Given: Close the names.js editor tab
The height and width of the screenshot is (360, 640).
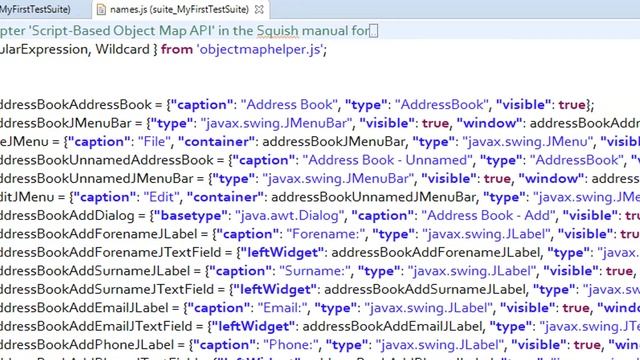Looking at the screenshot, I should pos(259,9).
